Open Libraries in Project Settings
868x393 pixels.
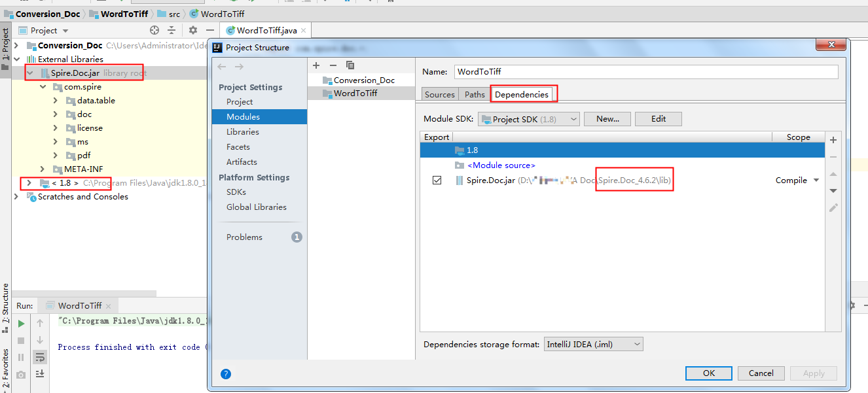pos(243,132)
